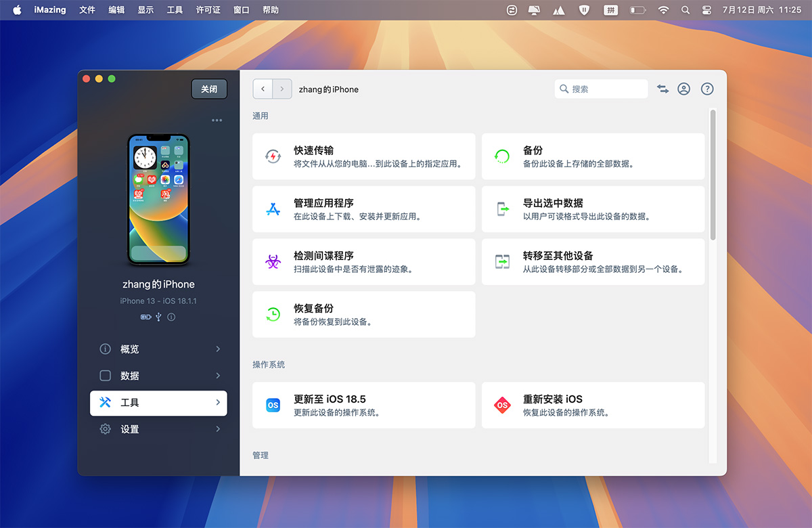Select the 工具 tab in sidebar

158,403
